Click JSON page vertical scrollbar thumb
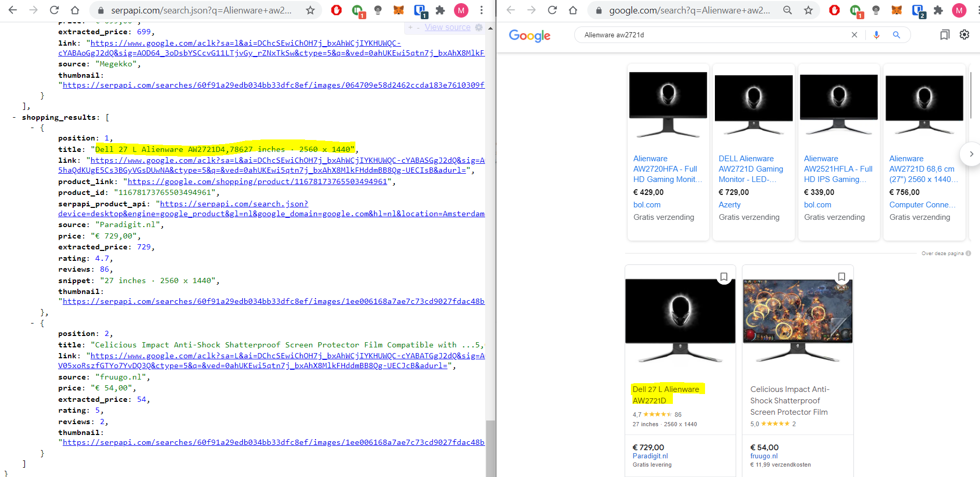Image resolution: width=980 pixels, height=477 pixels. [490, 448]
